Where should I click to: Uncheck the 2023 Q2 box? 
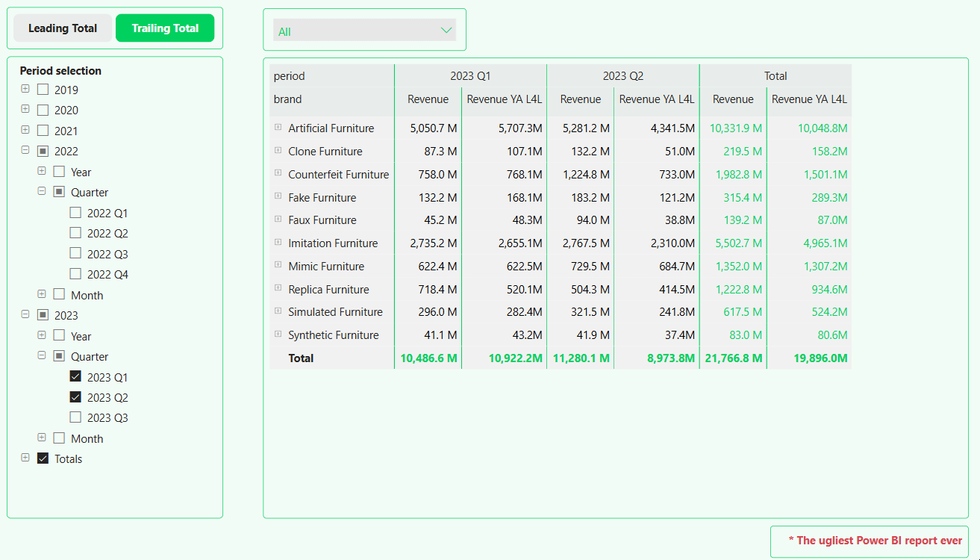coord(75,397)
